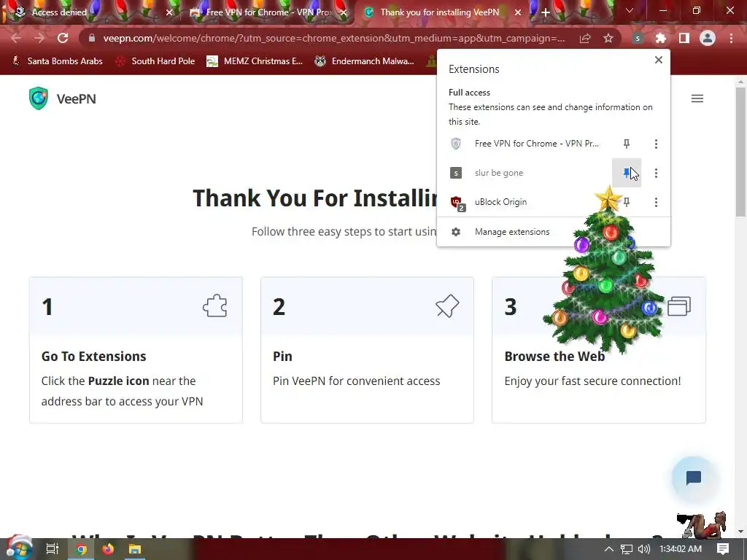Share this page from the address bar
This screenshot has height=560, width=747.
click(x=585, y=38)
